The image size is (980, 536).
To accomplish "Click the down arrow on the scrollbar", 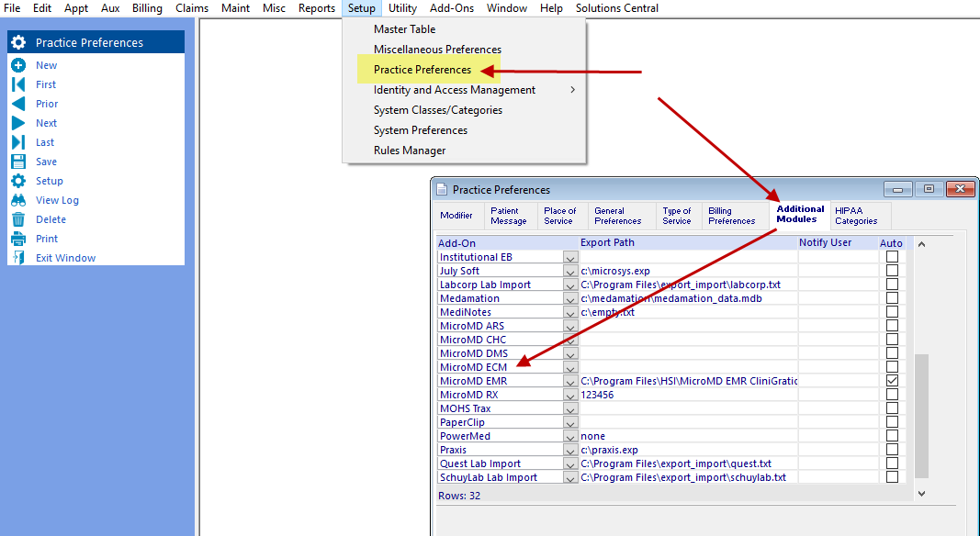I will 920,494.
